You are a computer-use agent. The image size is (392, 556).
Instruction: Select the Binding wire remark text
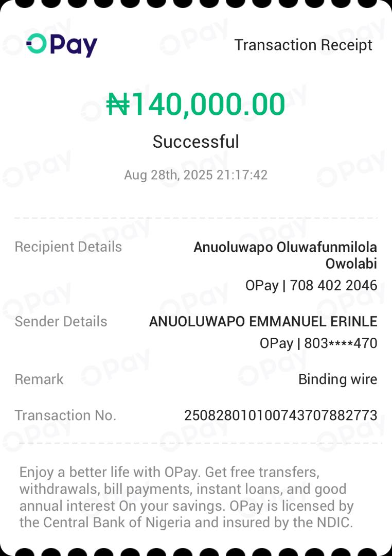click(x=337, y=379)
